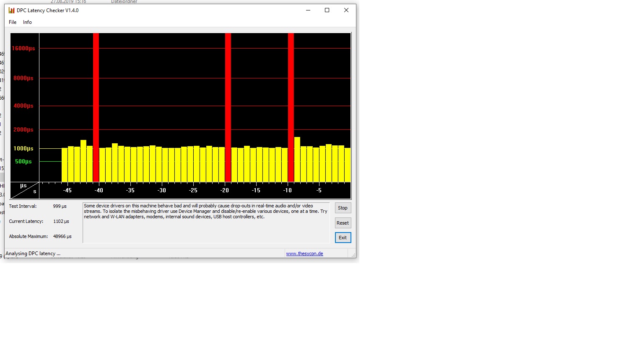The height and width of the screenshot is (362, 644).
Task: Open the File menu
Action: [13, 22]
